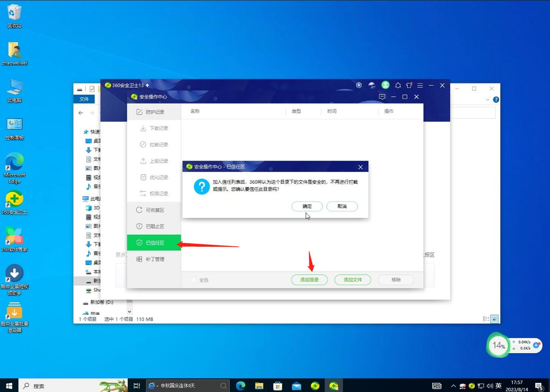Select 新加卷 (D:) in the Explorer tree
This screenshot has width=550, height=392.
coord(101,302)
